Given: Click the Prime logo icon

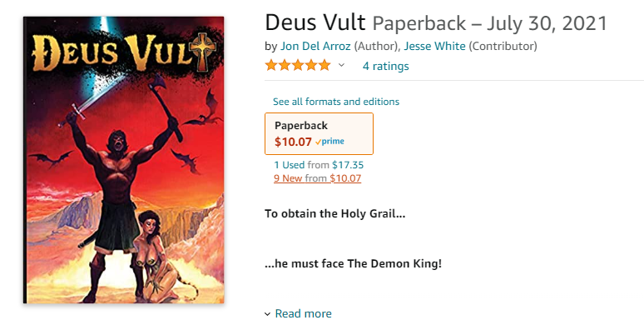Looking at the screenshot, I should pos(329,142).
